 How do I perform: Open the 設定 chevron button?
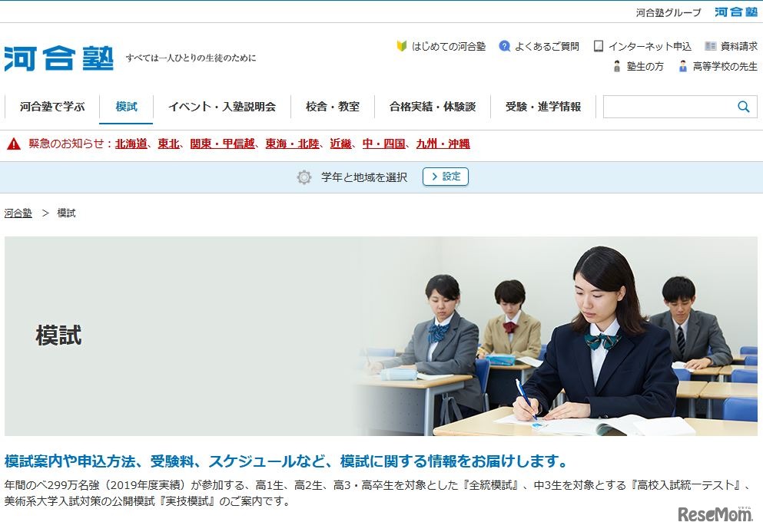445,177
